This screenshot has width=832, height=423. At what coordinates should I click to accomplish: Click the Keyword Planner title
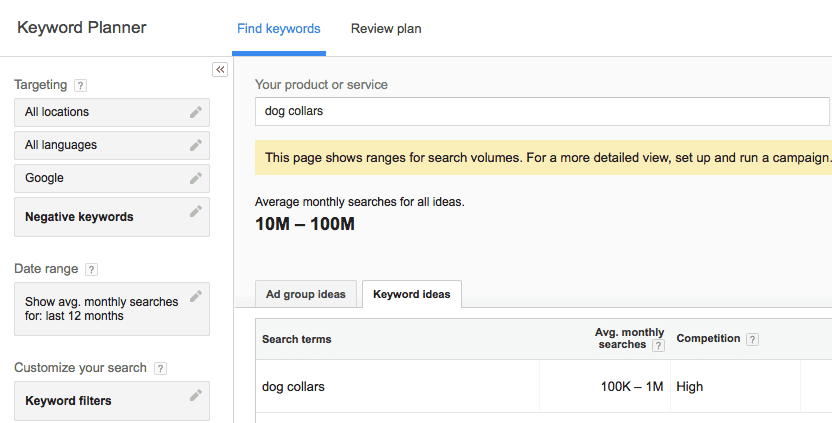82,28
